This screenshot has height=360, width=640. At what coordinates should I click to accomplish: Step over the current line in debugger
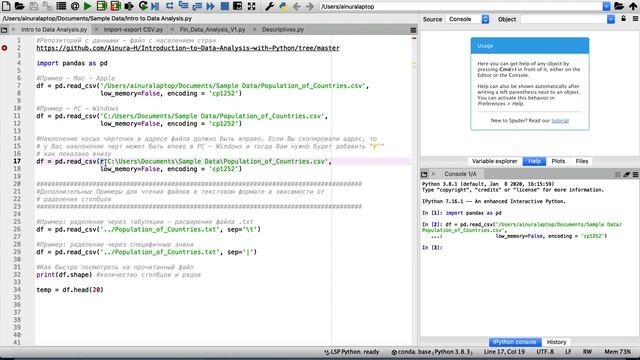(x=169, y=6)
